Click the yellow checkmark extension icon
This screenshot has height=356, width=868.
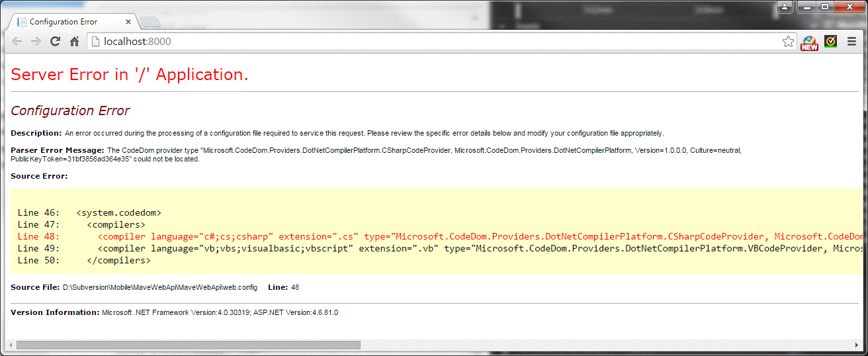pos(831,41)
